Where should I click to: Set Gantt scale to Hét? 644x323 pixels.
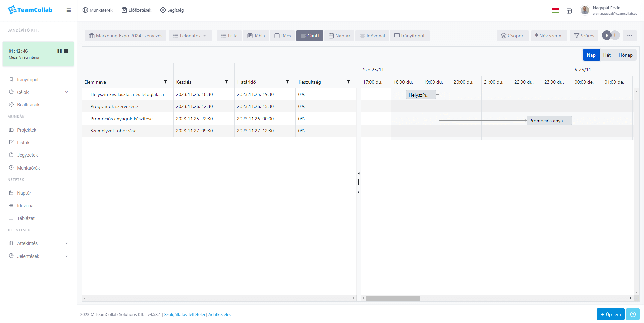point(607,55)
